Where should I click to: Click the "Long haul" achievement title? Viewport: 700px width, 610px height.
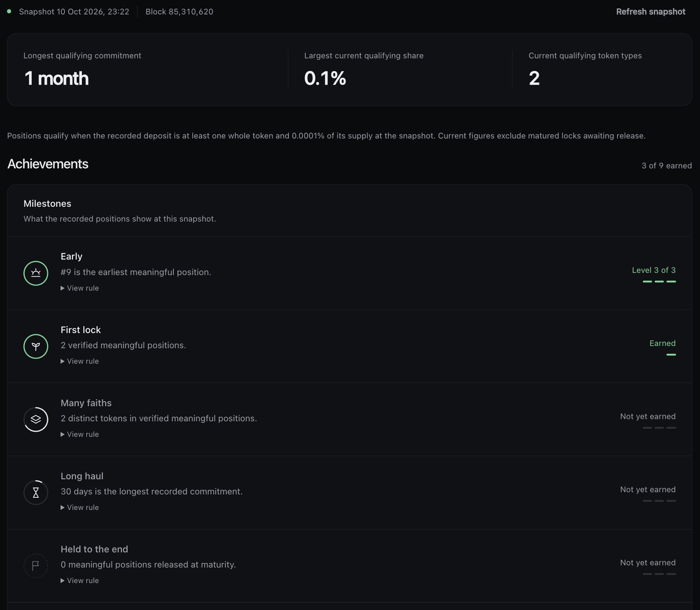coord(82,476)
